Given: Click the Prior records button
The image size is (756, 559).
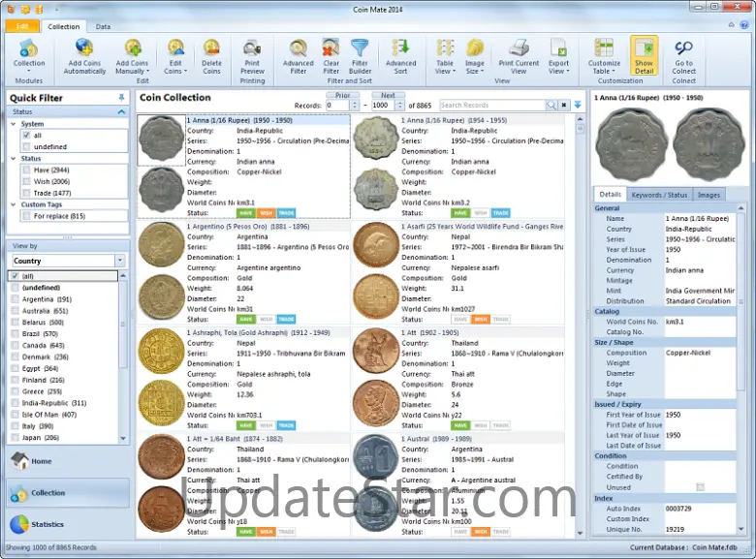Looking at the screenshot, I should click(x=342, y=95).
